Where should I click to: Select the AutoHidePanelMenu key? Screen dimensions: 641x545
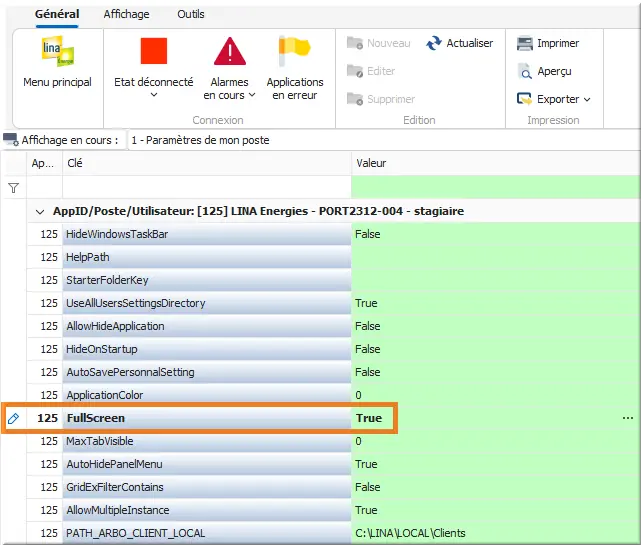point(207,464)
